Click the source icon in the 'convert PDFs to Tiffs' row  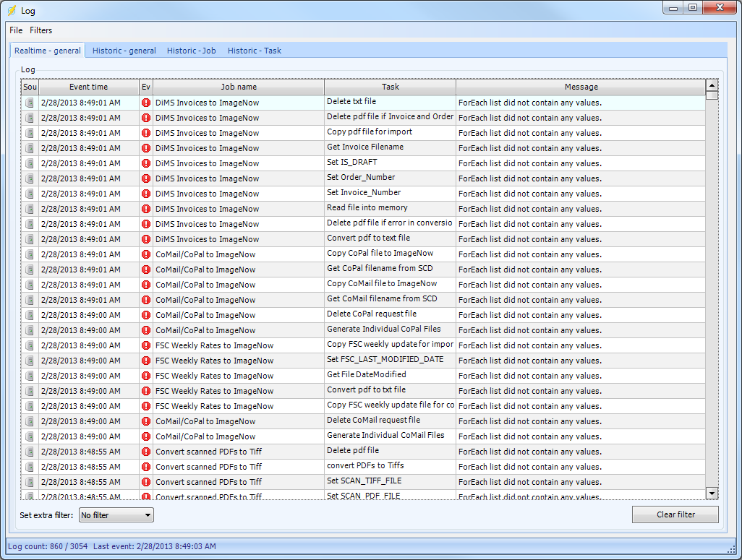pyautogui.click(x=30, y=467)
